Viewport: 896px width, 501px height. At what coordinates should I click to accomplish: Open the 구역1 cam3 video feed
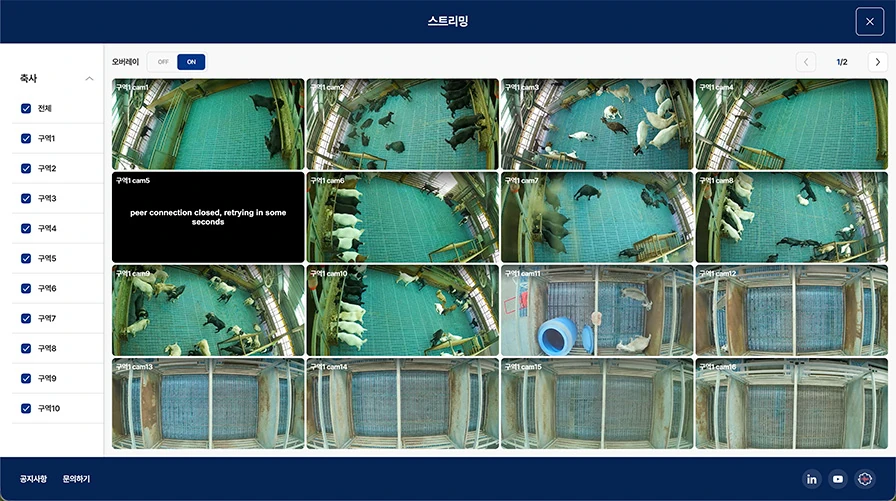[x=597, y=124]
